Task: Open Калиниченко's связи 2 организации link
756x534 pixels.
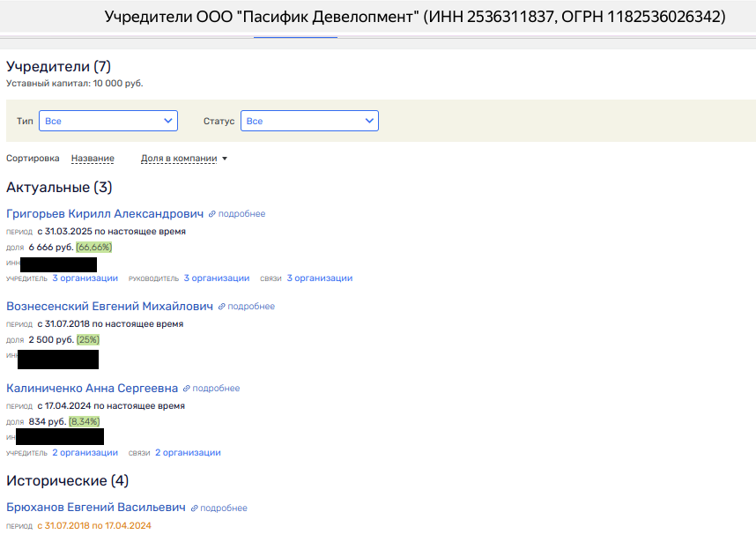Action: (188, 453)
